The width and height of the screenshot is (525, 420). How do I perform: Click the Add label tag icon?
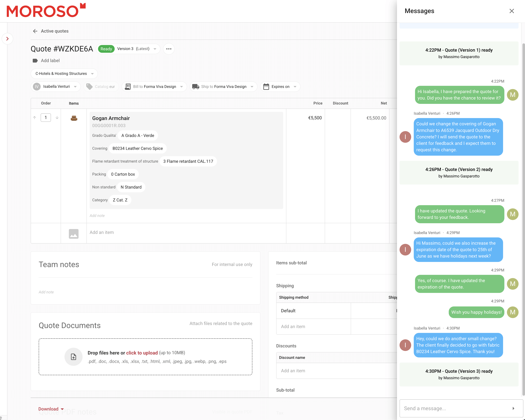click(x=35, y=61)
